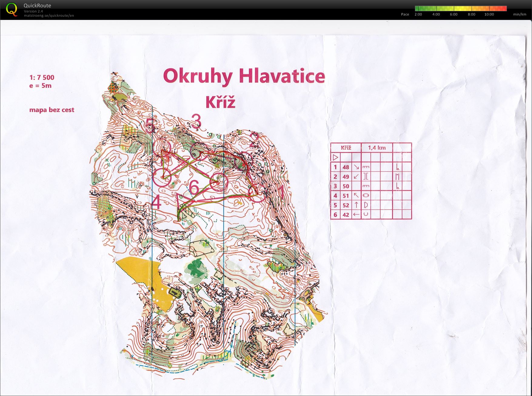This screenshot has width=532, height=396.
Task: Click the cliff symbol in row 48
Action: point(366,167)
